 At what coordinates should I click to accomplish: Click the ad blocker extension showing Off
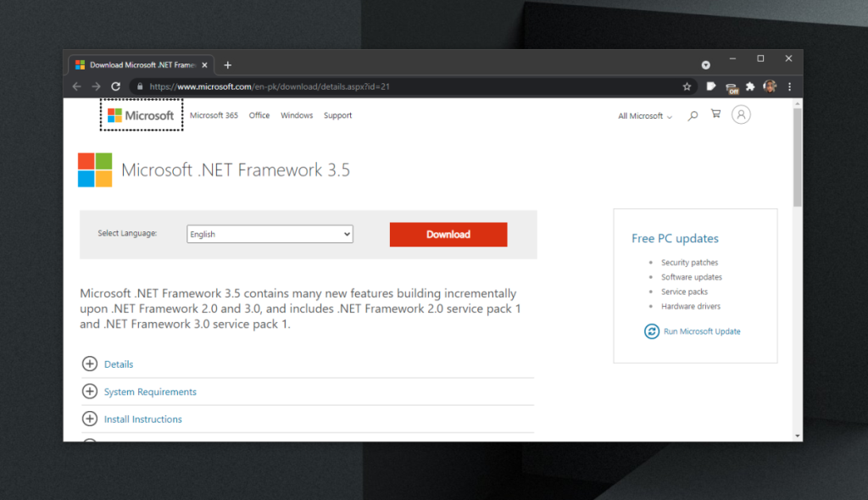[x=731, y=86]
